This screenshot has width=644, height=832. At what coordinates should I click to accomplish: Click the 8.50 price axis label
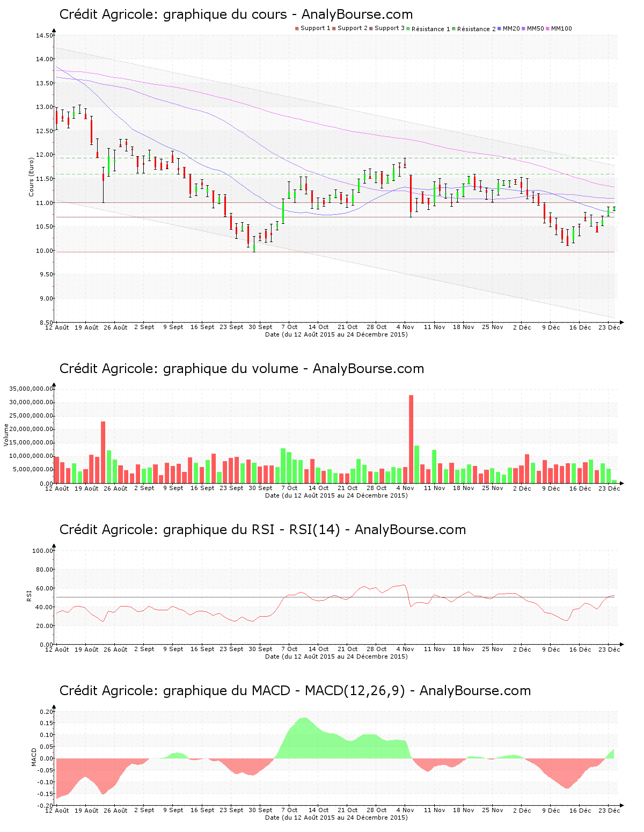coord(46,323)
